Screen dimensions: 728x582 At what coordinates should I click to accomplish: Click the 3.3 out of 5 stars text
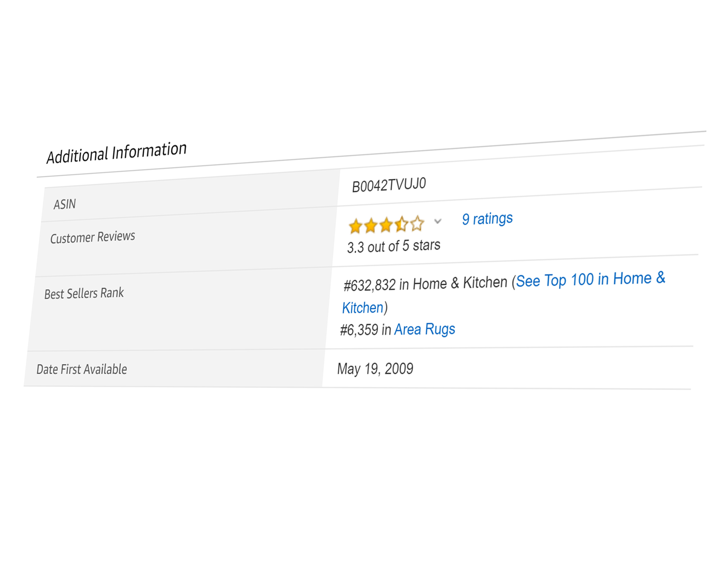click(x=394, y=246)
